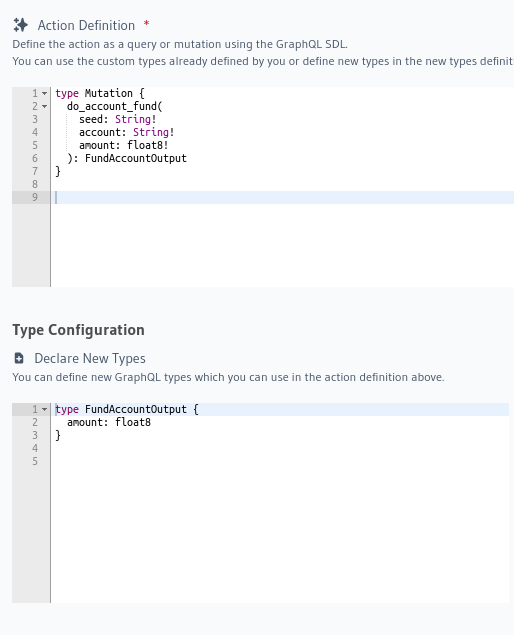The height and width of the screenshot is (635, 514).
Task: Collapse the do_account_fund fold arrow on line 2
Action: [45, 107]
